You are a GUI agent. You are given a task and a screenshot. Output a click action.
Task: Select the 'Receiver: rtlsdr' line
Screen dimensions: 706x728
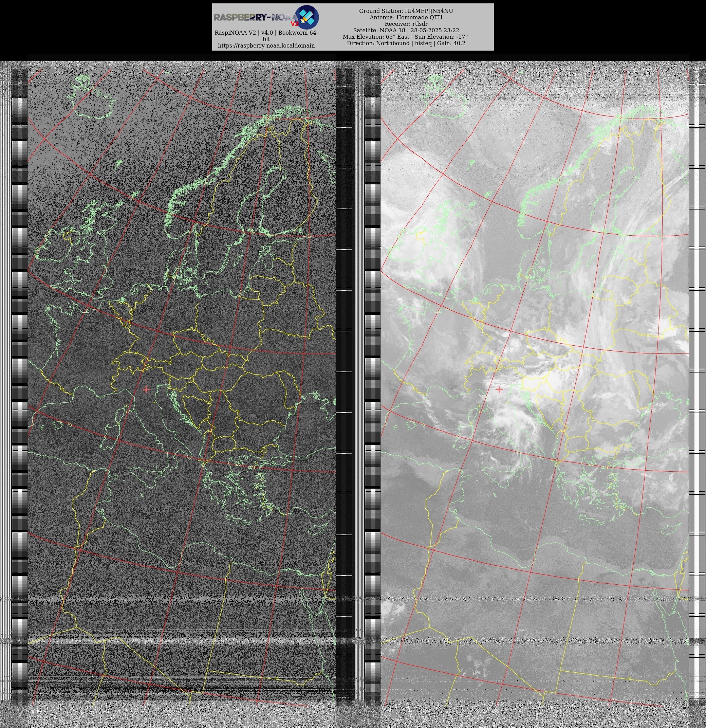(406, 24)
